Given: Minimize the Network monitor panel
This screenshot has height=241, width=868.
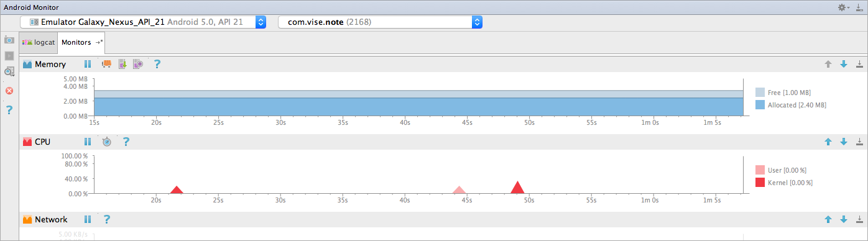Looking at the screenshot, I should (859, 219).
